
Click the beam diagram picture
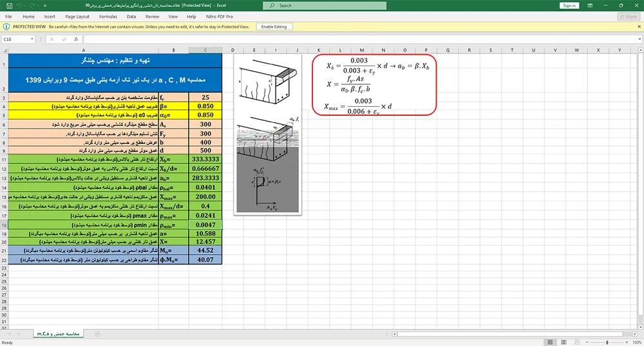[x=268, y=134]
